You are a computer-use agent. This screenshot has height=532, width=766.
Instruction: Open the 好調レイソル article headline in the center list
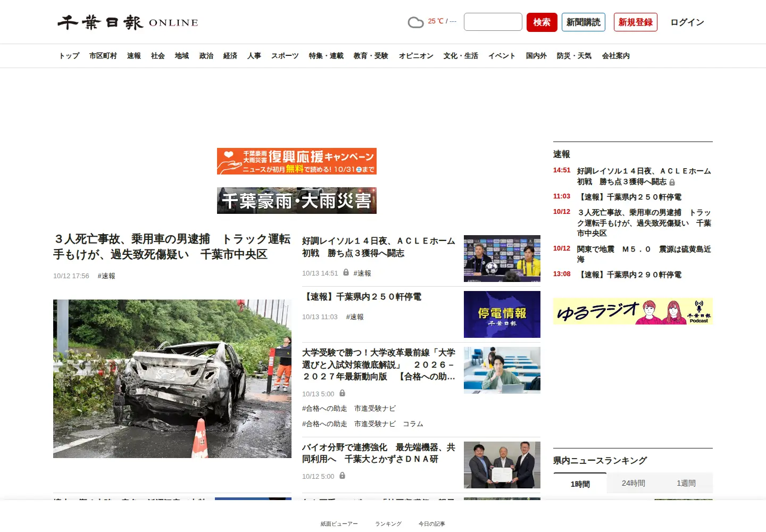(x=379, y=247)
